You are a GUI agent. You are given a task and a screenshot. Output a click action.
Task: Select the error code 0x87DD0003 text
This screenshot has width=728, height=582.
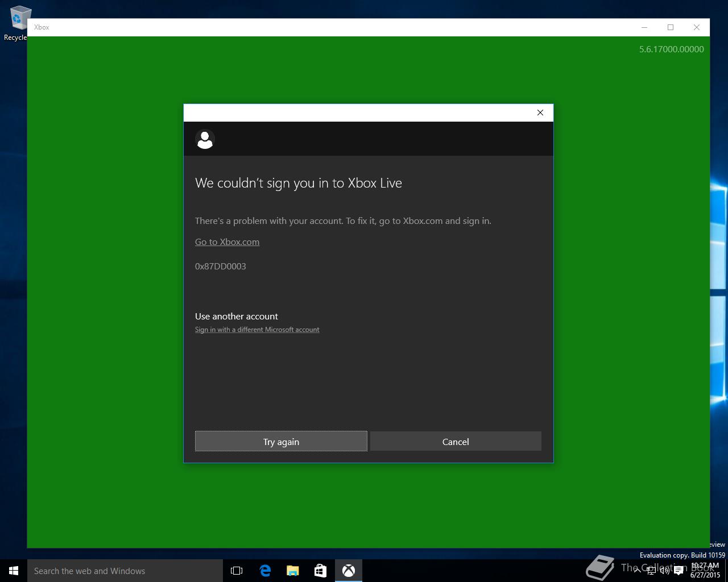coord(221,266)
